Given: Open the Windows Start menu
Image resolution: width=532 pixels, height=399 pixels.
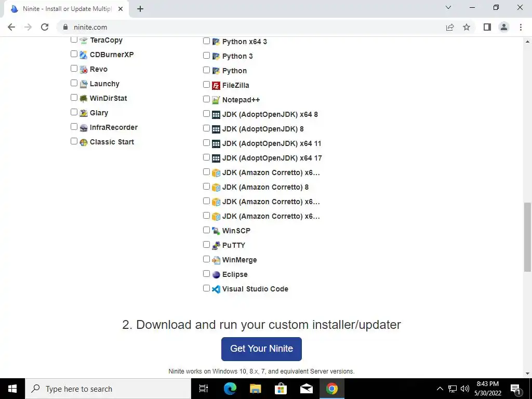Looking at the screenshot, I should coord(12,389).
